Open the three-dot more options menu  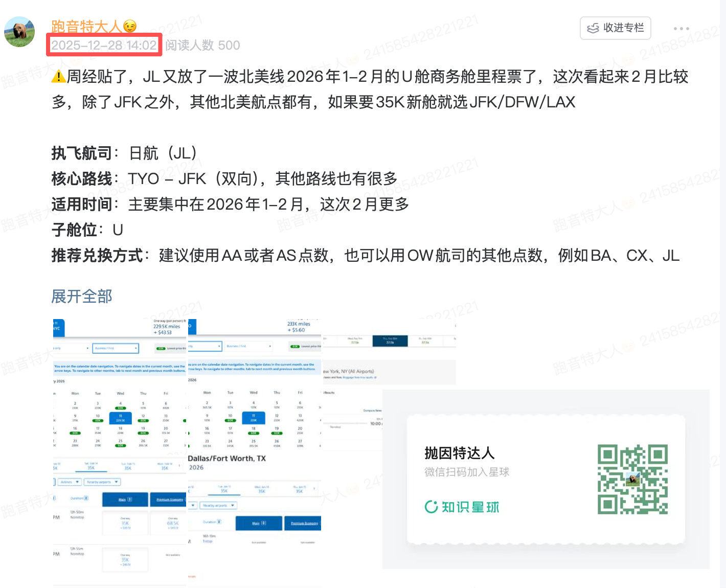tap(681, 29)
